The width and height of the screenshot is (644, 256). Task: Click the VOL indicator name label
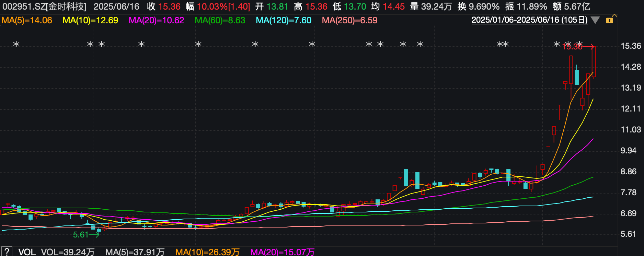coord(27,252)
